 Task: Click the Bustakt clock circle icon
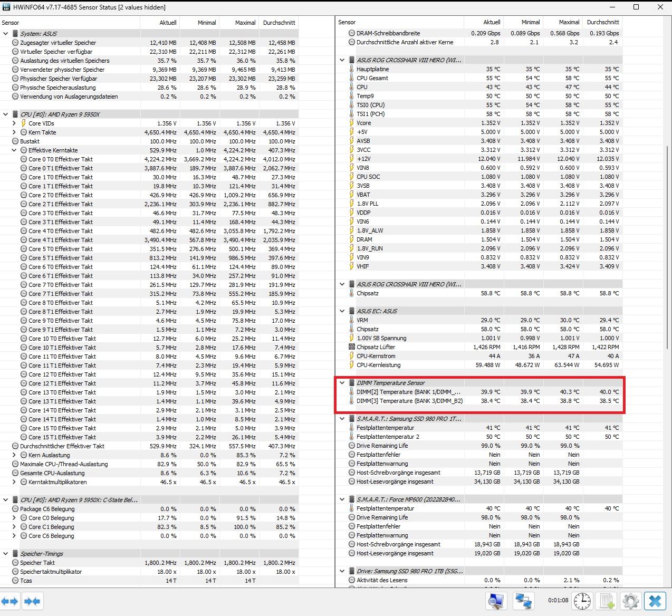pos(15,141)
